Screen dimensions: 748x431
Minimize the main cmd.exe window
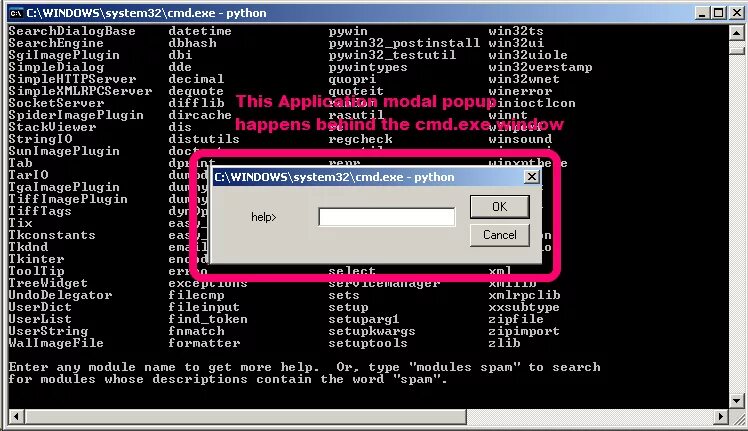[x=701, y=13]
